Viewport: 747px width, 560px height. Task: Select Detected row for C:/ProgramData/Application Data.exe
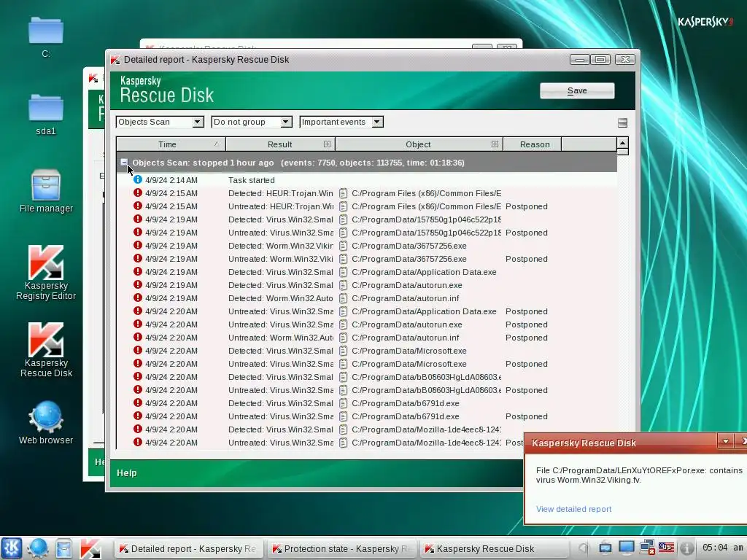(x=367, y=272)
